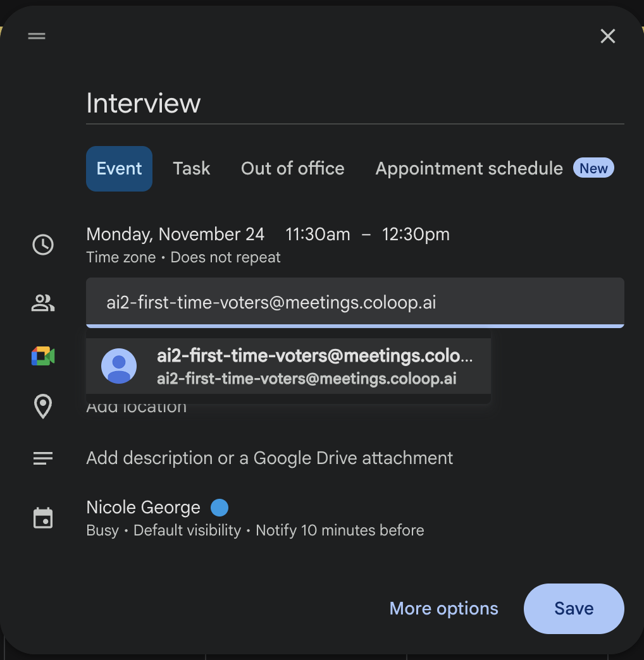Open the Does not repeat recurrence options
Viewport: 644px width, 660px height.
point(225,257)
